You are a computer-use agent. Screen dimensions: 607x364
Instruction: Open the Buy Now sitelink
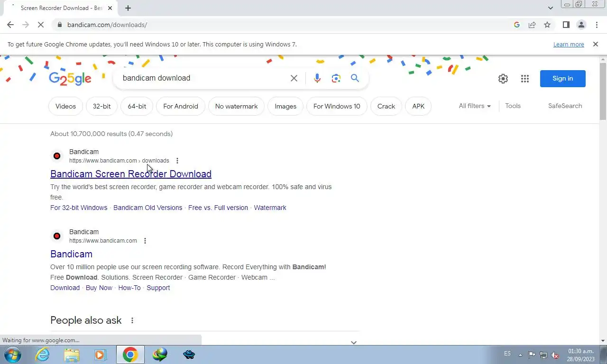[x=99, y=288]
